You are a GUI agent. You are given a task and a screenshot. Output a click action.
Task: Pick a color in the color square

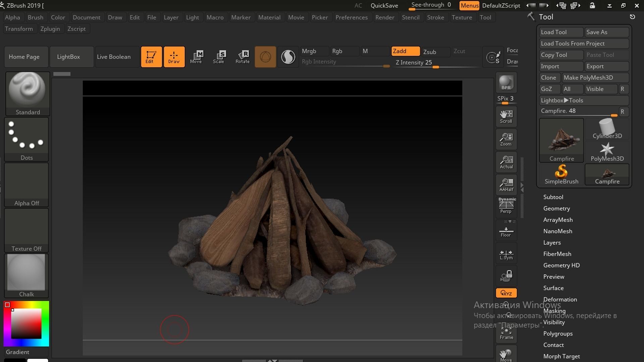tap(26, 324)
